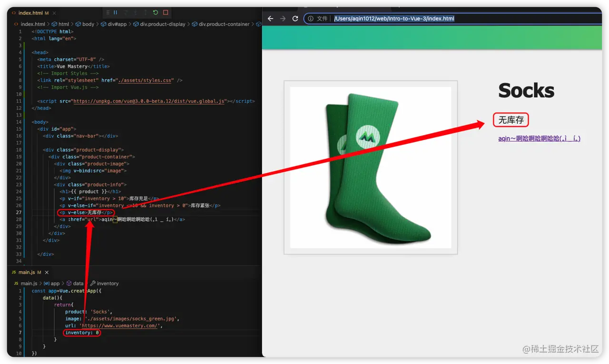Follow the unpkg vue.global.js script URL

pyautogui.click(x=149, y=101)
